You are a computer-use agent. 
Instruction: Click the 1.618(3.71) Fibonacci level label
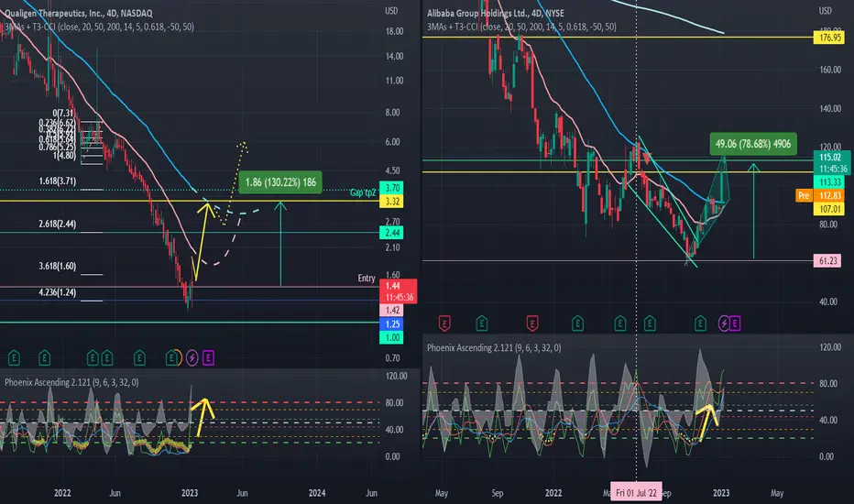click(57, 181)
